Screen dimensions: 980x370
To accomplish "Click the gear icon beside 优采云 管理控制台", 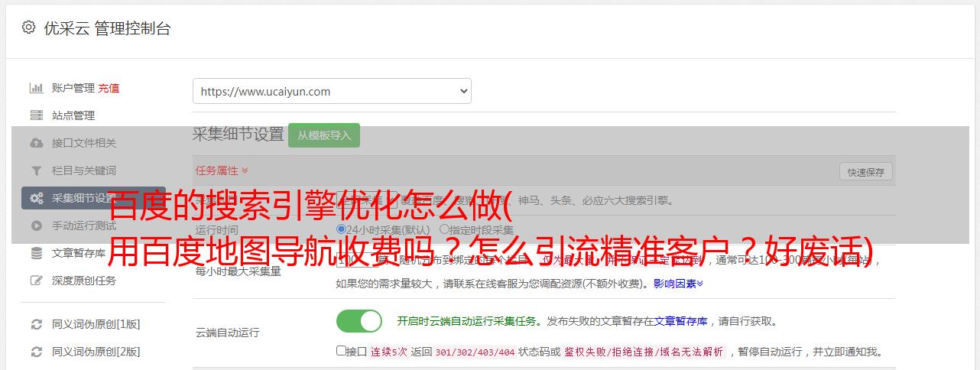I will tap(28, 28).
